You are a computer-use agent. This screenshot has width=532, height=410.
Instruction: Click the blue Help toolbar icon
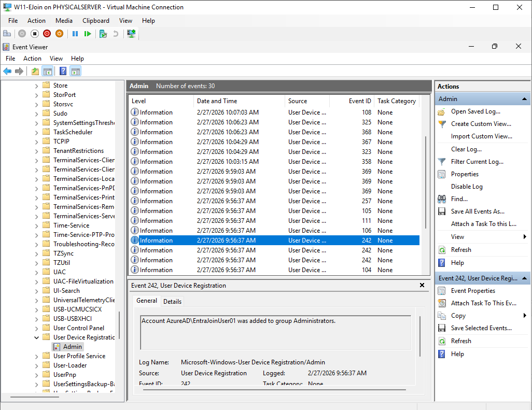click(63, 71)
